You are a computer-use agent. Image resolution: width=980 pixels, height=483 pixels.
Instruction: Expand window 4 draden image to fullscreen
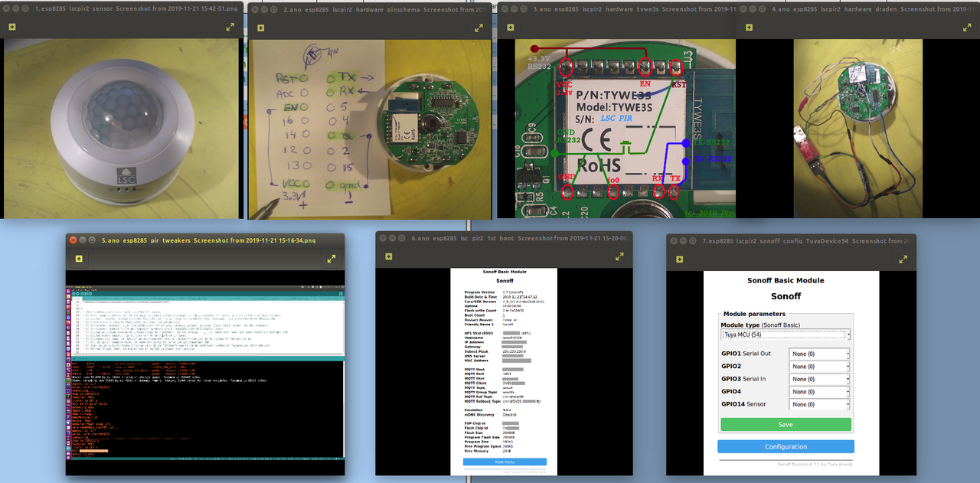tap(967, 27)
